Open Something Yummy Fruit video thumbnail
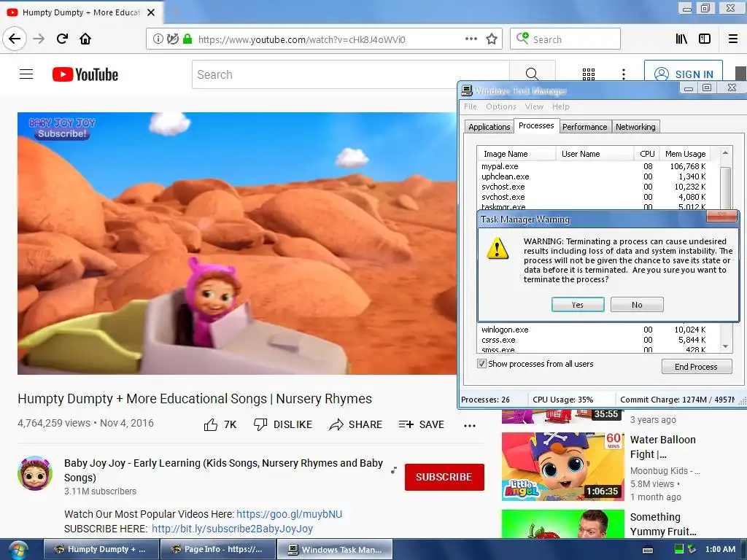Screen dimensions: 747x560 (x=562, y=524)
